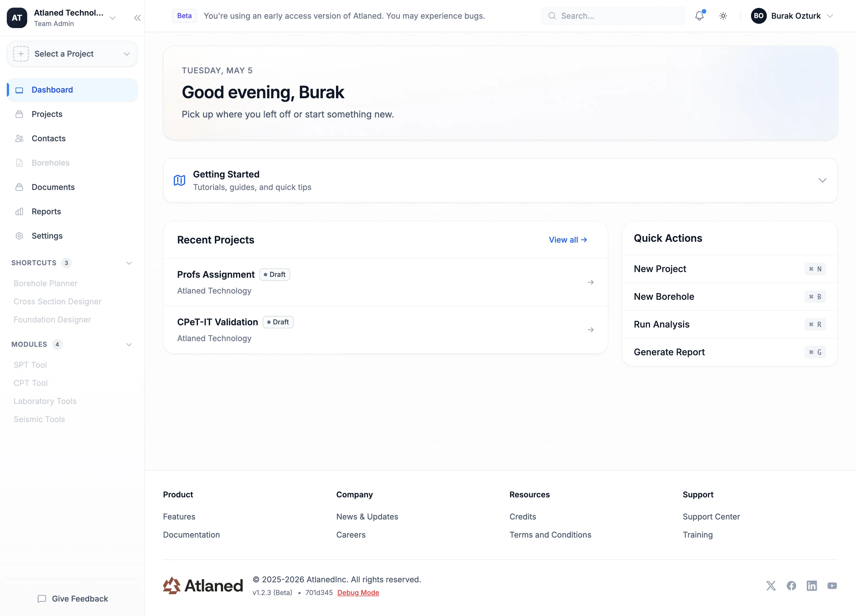Focus the Search input field

click(x=613, y=16)
